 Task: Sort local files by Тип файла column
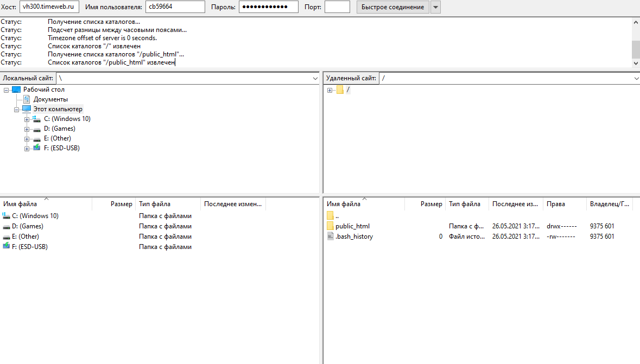tap(168, 204)
